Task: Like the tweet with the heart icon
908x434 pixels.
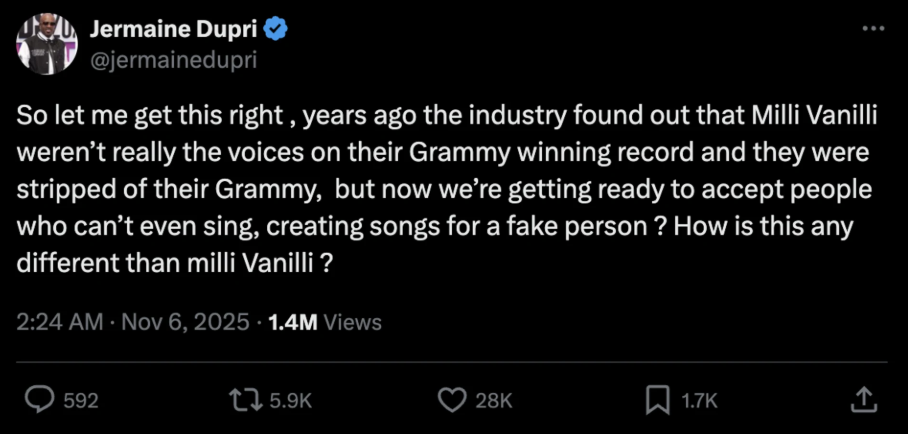Action: pyautogui.click(x=452, y=400)
